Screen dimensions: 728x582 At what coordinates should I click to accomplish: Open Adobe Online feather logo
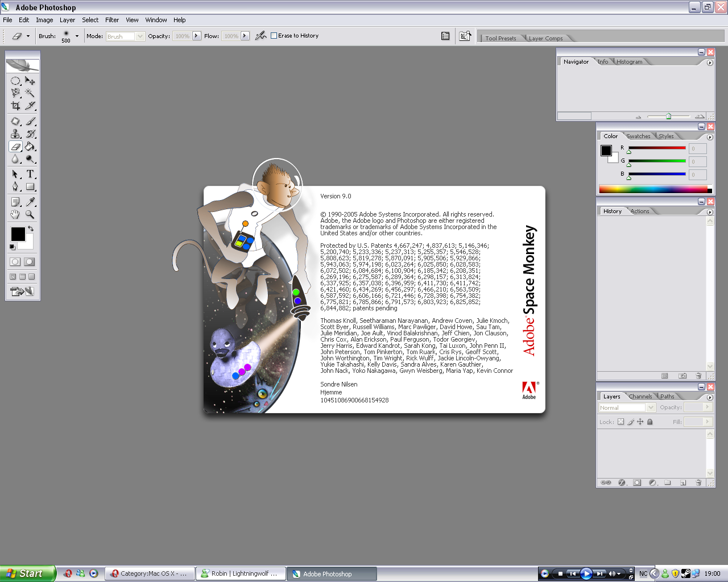(23, 65)
